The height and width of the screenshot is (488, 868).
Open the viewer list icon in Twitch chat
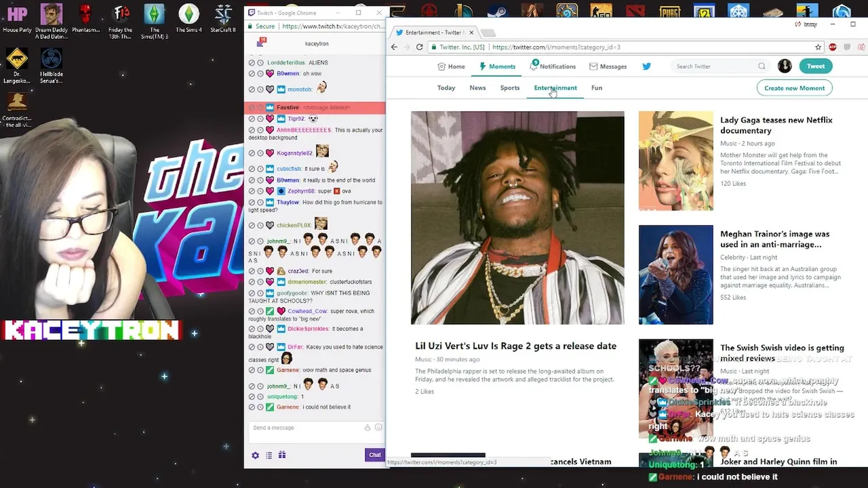pyautogui.click(x=269, y=455)
